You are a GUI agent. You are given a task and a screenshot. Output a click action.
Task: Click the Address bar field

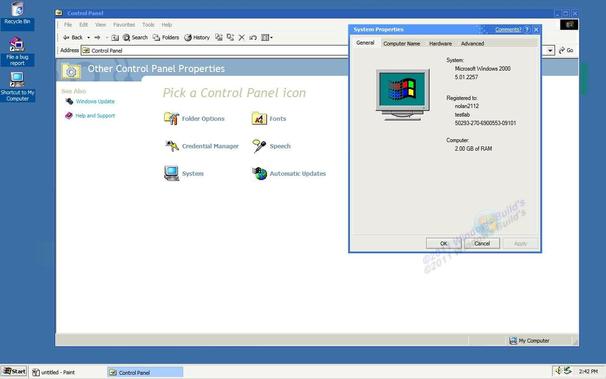coord(214,51)
